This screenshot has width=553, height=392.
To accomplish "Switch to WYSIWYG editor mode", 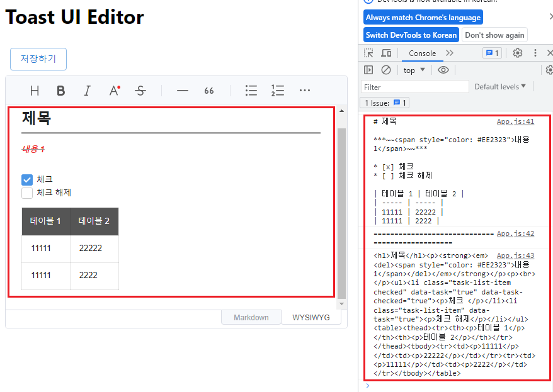I will pos(311,317).
